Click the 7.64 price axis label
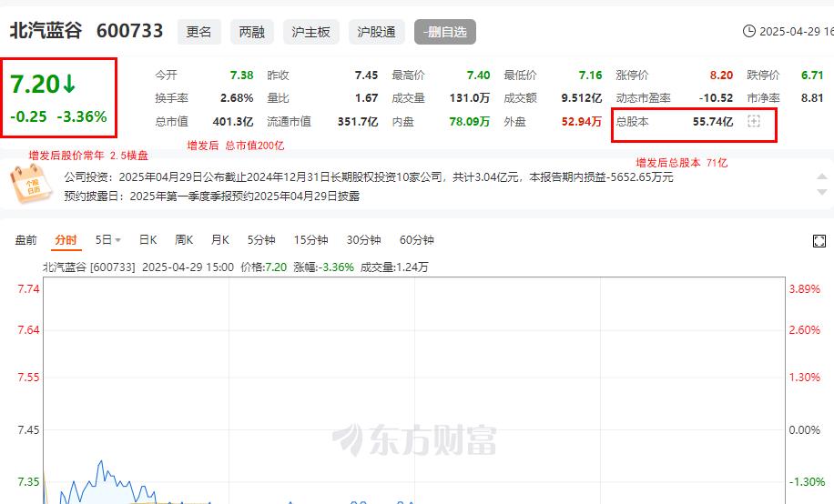 coord(28,330)
